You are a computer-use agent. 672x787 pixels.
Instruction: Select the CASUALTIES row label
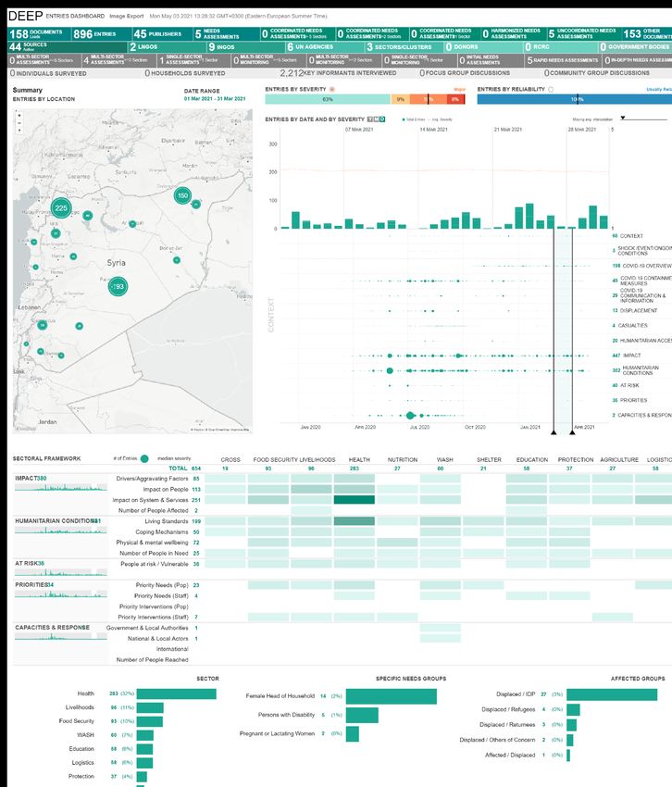pos(632,326)
